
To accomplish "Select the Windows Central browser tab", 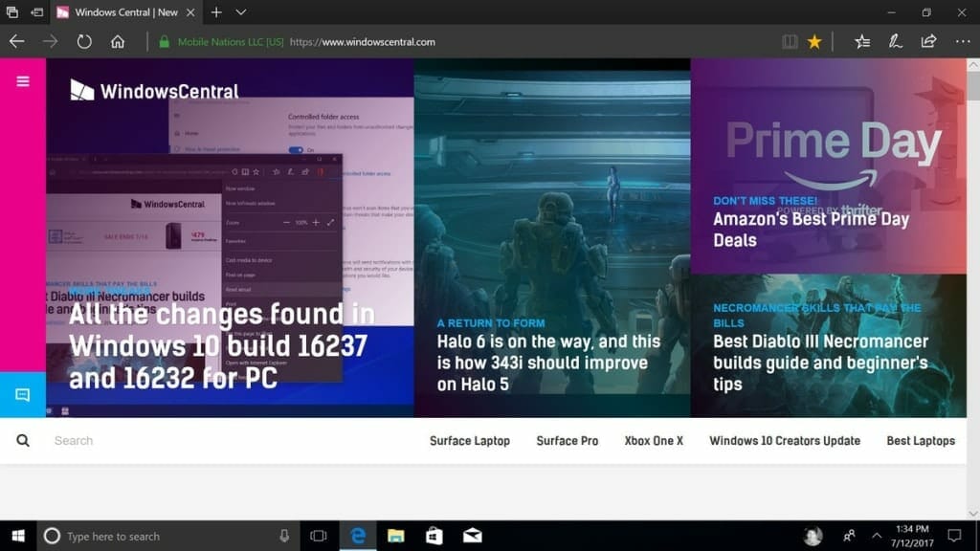I will [124, 12].
